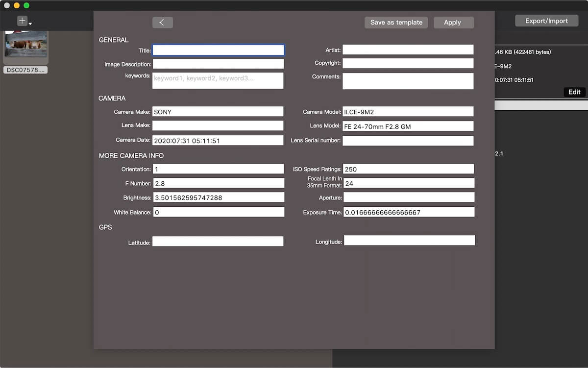
Task: Click the empty Aperture field
Action: pos(409,197)
